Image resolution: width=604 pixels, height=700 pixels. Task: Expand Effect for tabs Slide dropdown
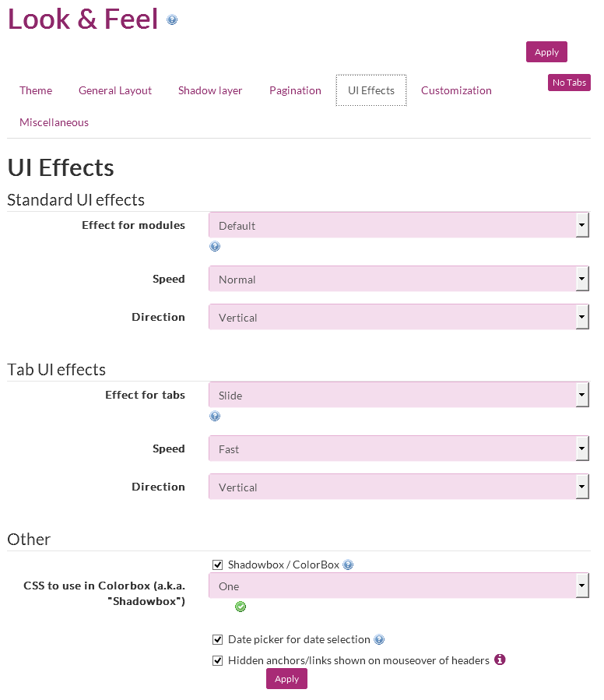pyautogui.click(x=399, y=395)
